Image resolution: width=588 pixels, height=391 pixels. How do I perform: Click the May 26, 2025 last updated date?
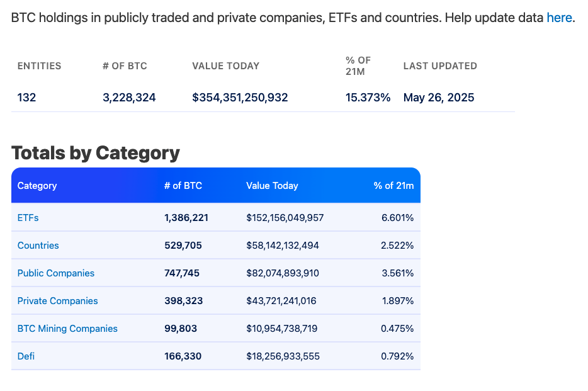point(439,98)
